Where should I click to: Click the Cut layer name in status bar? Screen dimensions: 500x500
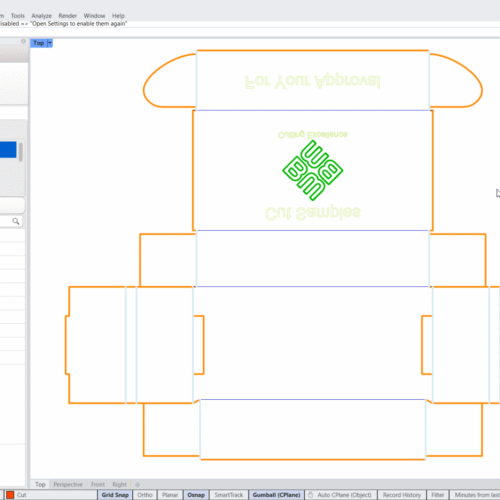coord(22,495)
